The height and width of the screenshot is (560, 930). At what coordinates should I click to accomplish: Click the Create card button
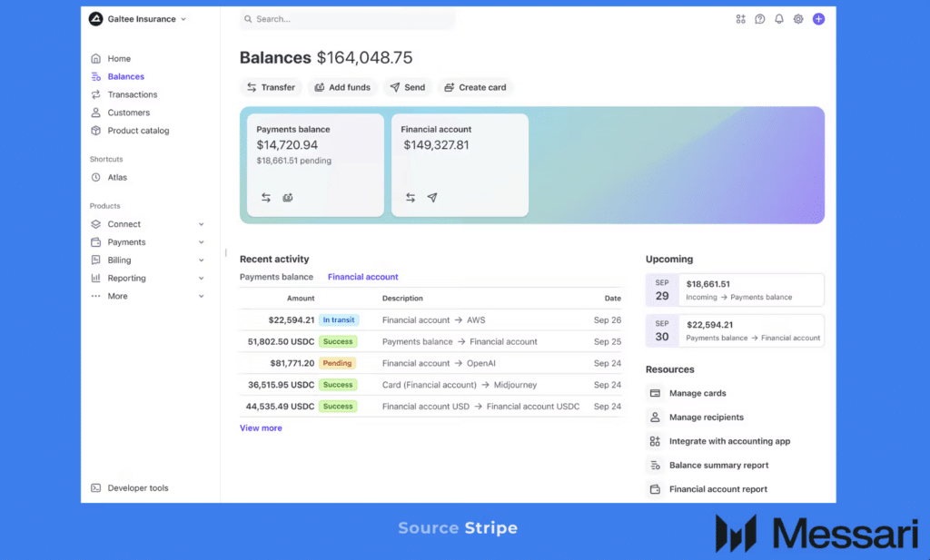point(476,87)
